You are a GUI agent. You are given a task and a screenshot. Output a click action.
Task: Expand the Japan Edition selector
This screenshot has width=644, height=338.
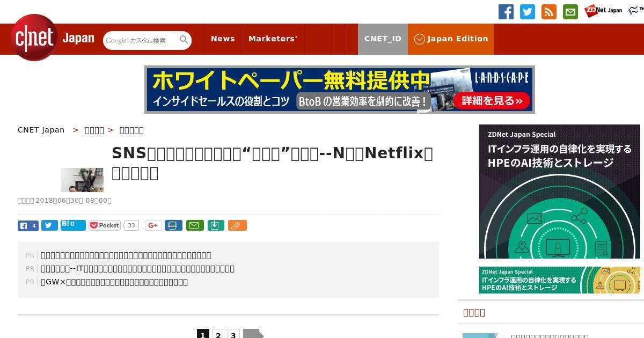(451, 39)
